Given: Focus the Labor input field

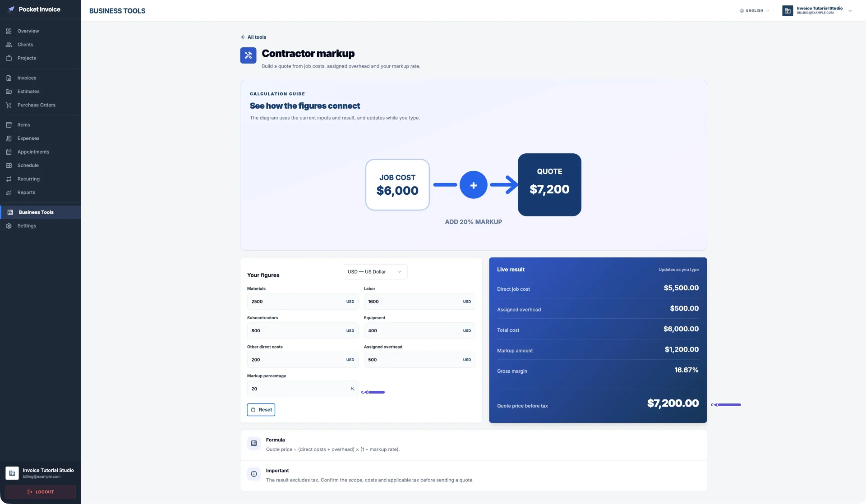Looking at the screenshot, I should (x=419, y=302).
